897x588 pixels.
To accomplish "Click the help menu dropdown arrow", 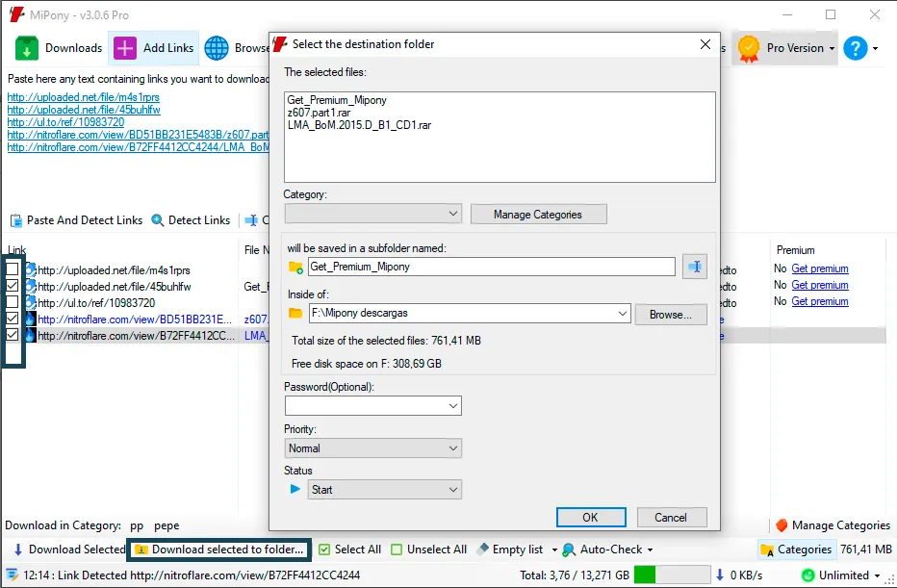I will click(x=876, y=49).
